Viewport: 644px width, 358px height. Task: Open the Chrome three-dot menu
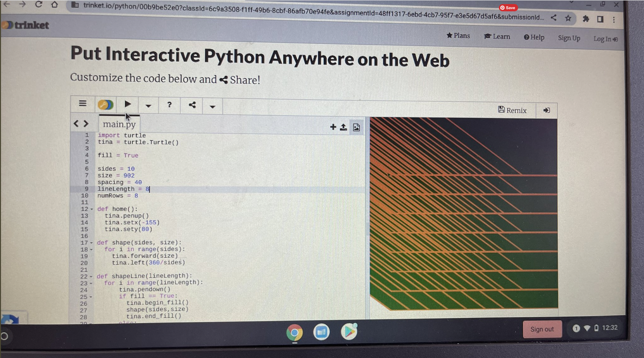614,19
